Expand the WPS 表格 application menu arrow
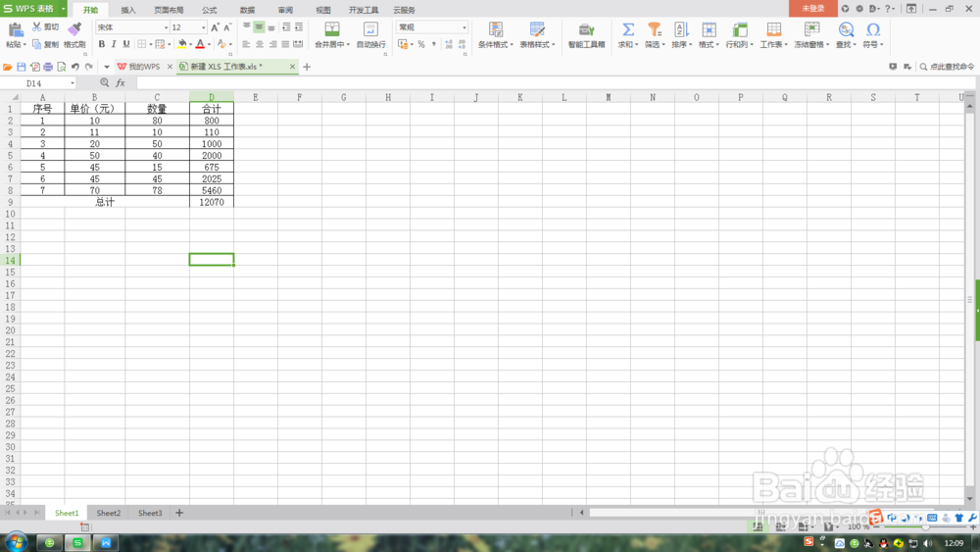The height and width of the screenshot is (552, 980). tap(63, 9)
